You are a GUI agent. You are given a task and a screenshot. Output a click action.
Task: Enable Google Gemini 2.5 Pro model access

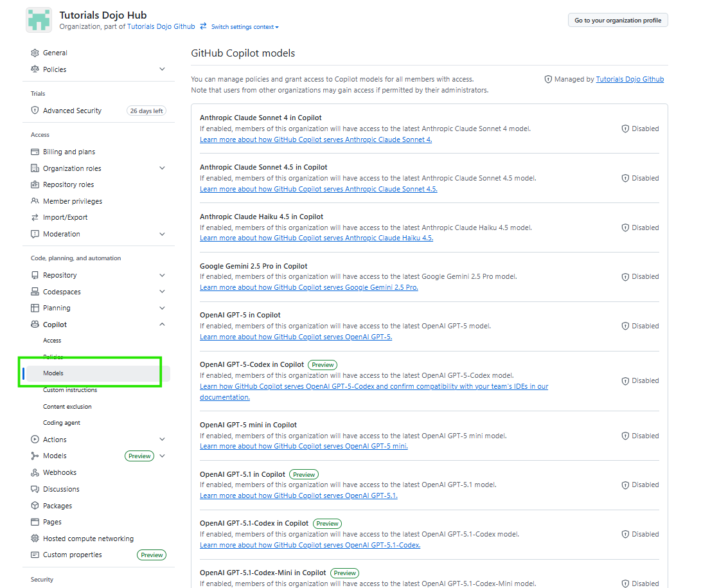[640, 276]
